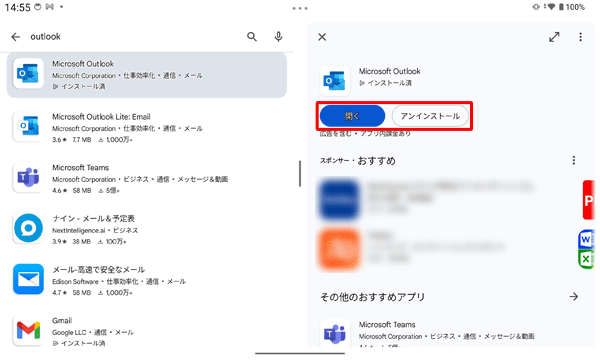
Task: Go back using the arrow beside outlook
Action: coord(16,37)
